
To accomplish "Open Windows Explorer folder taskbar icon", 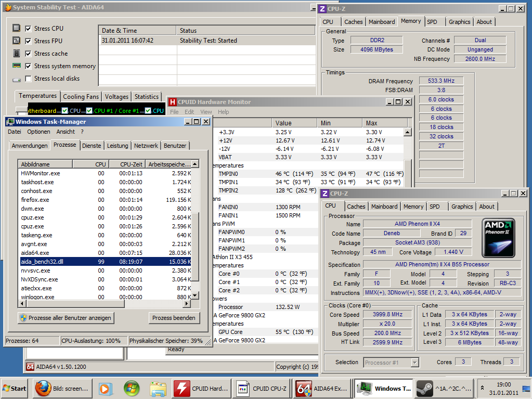I will [x=158, y=389].
